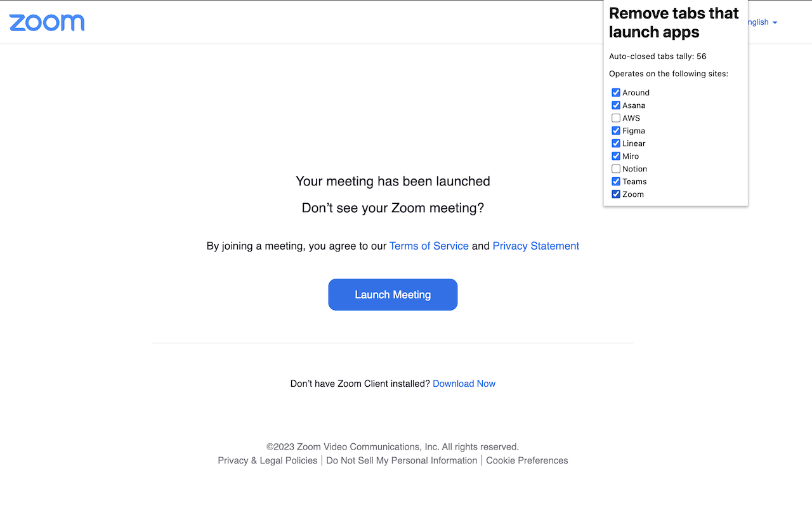Uncheck the Miro site option
Image resolution: width=812 pixels, height=508 pixels.
616,156
